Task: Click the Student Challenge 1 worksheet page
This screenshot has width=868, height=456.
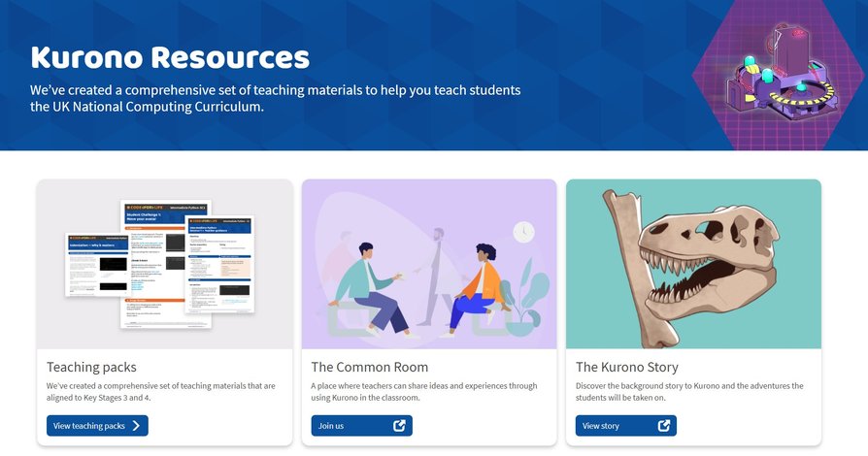Action: coord(165,265)
